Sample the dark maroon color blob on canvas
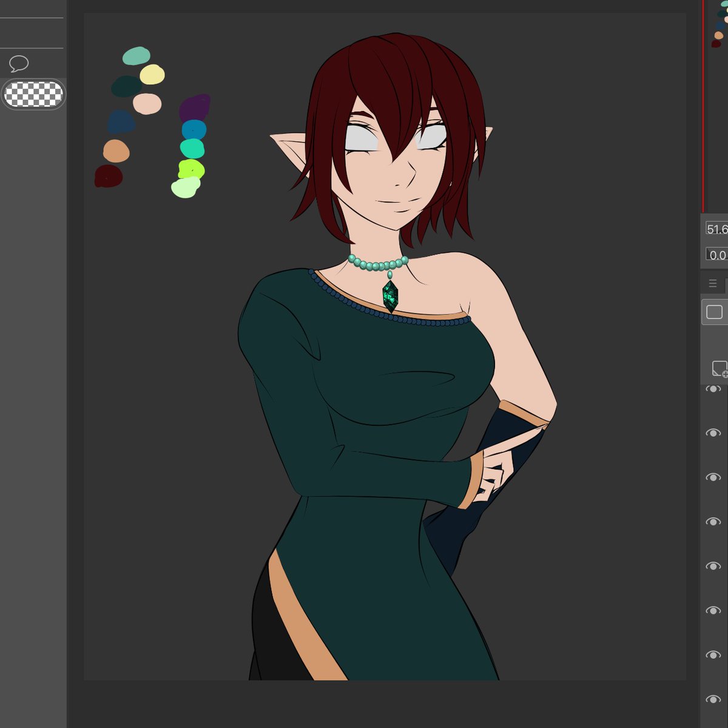The image size is (728, 728). [109, 176]
